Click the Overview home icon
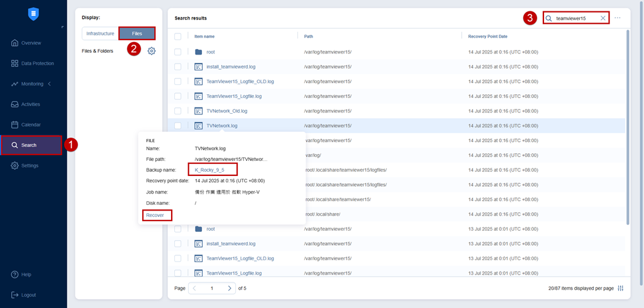The image size is (644, 308). pyautogui.click(x=15, y=43)
